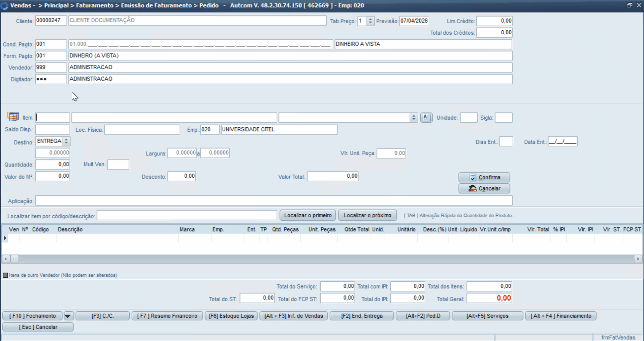Viewport: 644px width, 341px height.
Task: Select the first grid row indicator arrow
Action: [x=5, y=238]
